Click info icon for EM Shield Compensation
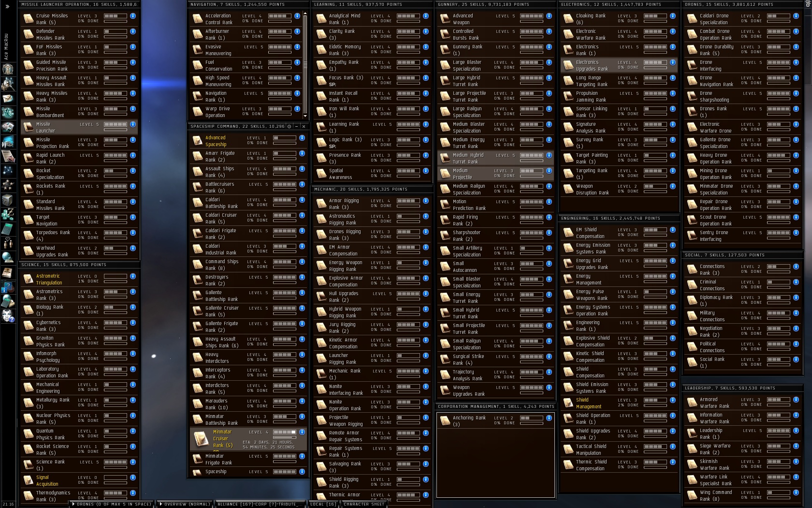The image size is (812, 508). [x=673, y=230]
